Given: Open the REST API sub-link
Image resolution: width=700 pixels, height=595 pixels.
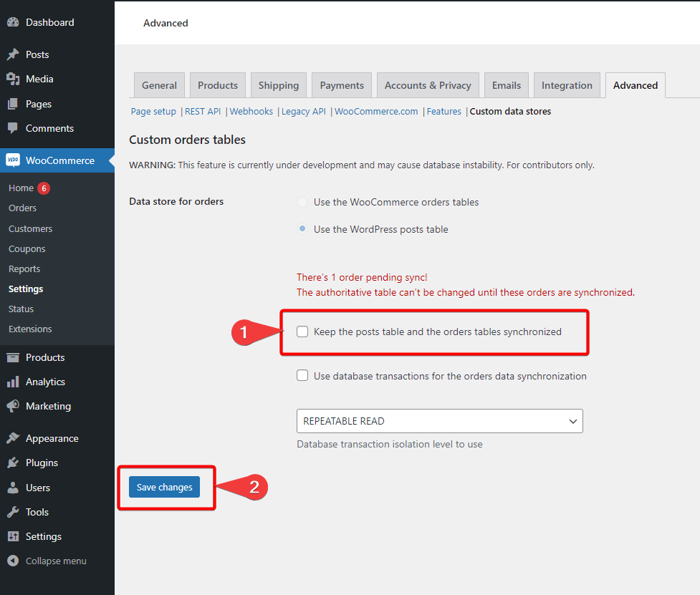Looking at the screenshot, I should (x=203, y=112).
